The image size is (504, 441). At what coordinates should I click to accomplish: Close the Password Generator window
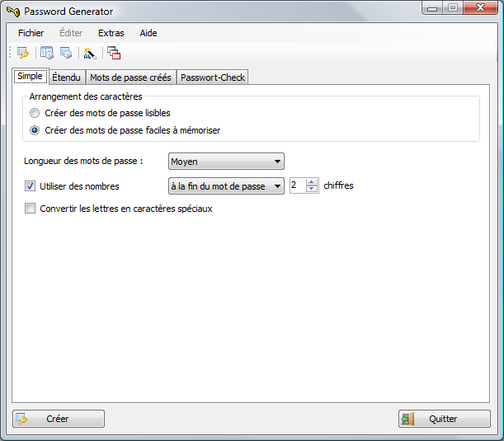[480, 8]
